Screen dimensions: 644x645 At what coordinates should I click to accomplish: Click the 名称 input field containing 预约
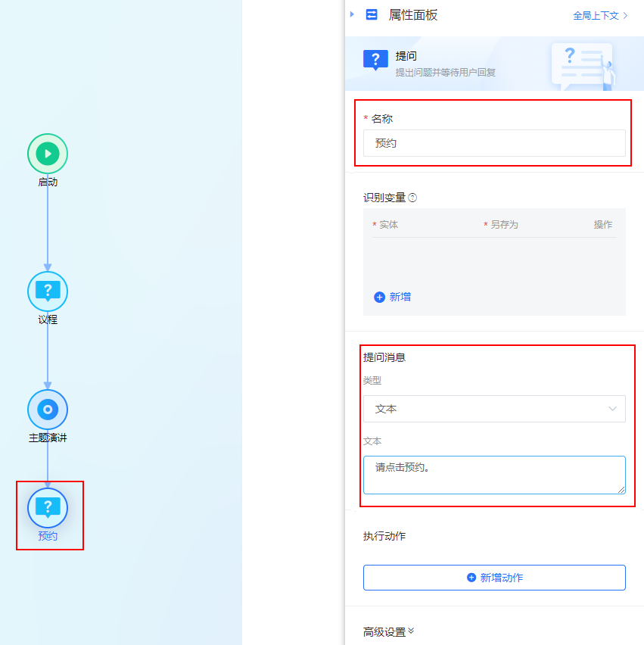tap(494, 143)
